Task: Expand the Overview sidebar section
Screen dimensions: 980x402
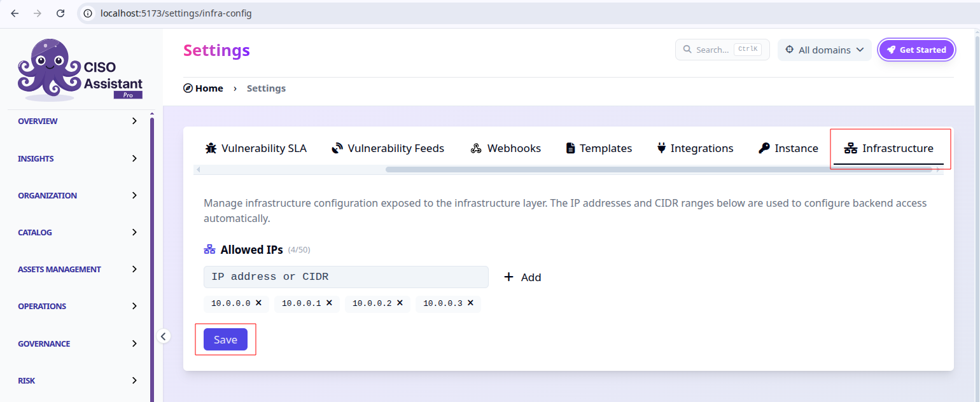Action: 78,121
